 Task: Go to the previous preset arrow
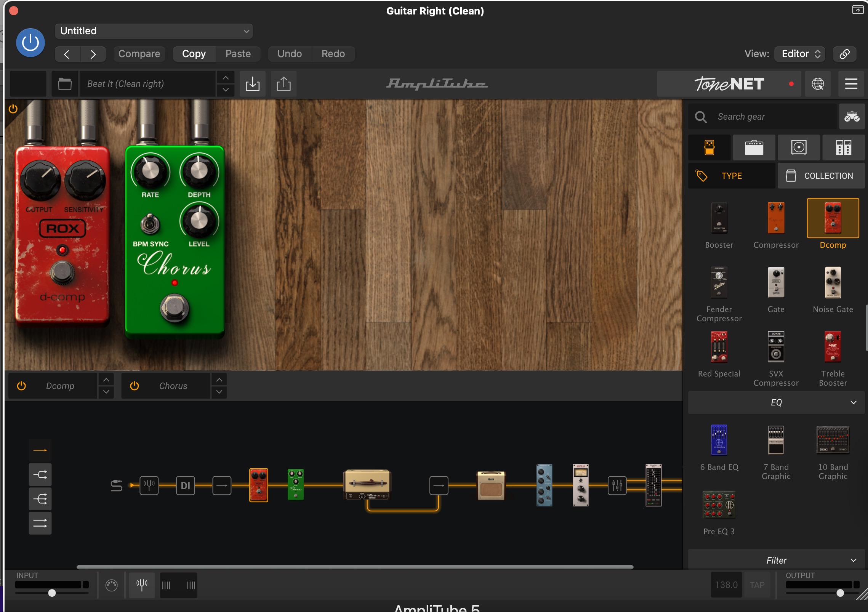pyautogui.click(x=67, y=54)
